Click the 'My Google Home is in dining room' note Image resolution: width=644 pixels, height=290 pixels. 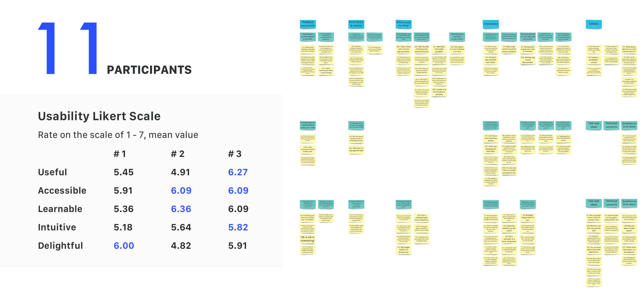403,249
